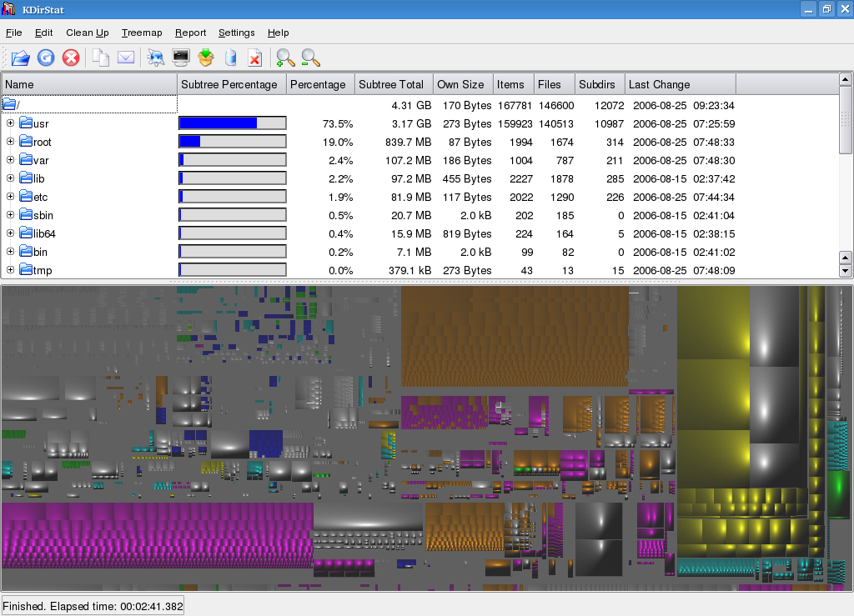Click the Compress package toolbar icon
The width and height of the screenshot is (854, 616).
(x=206, y=58)
